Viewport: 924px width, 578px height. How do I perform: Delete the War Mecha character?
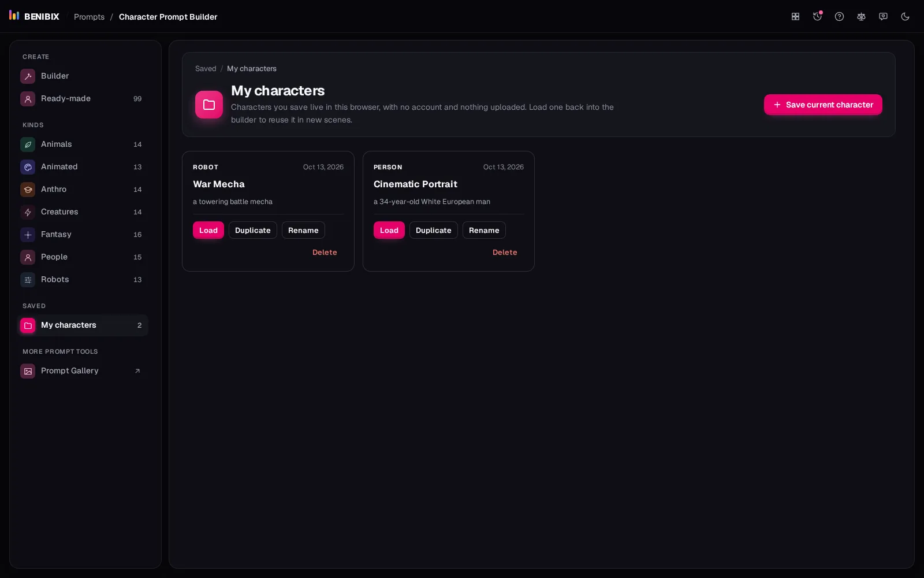325,252
